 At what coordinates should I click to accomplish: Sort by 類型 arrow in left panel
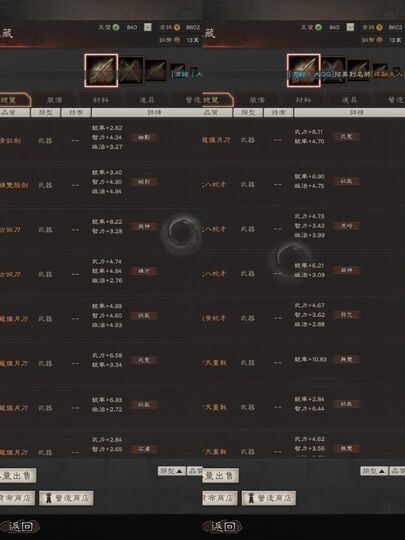click(x=172, y=471)
